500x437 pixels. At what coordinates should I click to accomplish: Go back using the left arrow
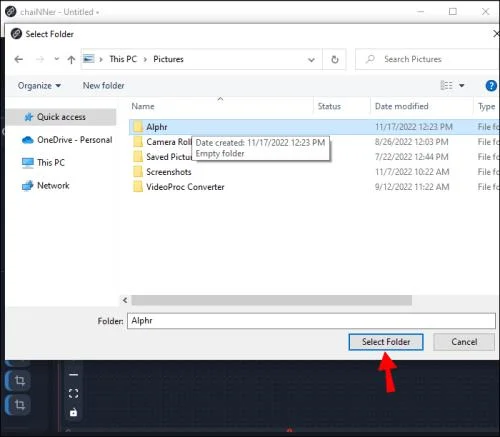[19, 60]
